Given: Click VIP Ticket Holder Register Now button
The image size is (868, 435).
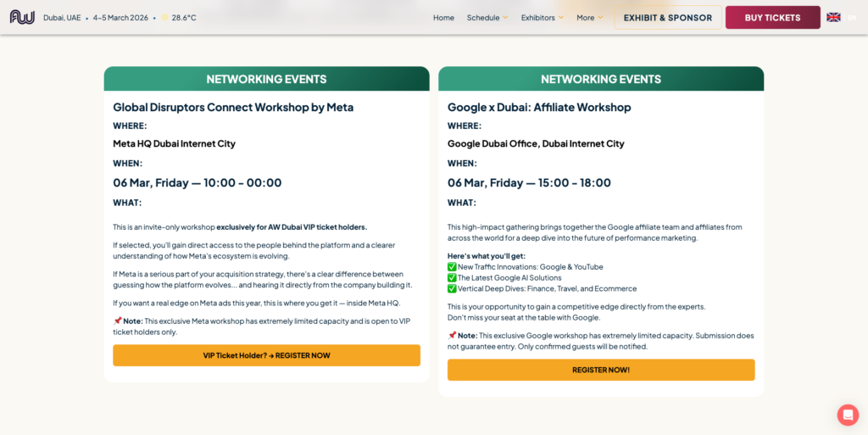Looking at the screenshot, I should [266, 355].
